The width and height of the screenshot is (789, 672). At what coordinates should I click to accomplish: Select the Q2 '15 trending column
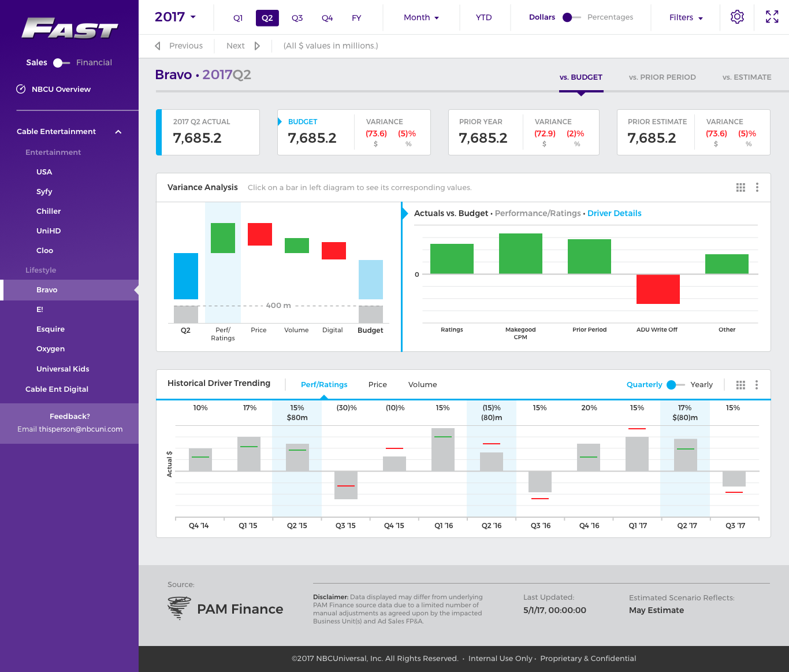tap(297, 459)
